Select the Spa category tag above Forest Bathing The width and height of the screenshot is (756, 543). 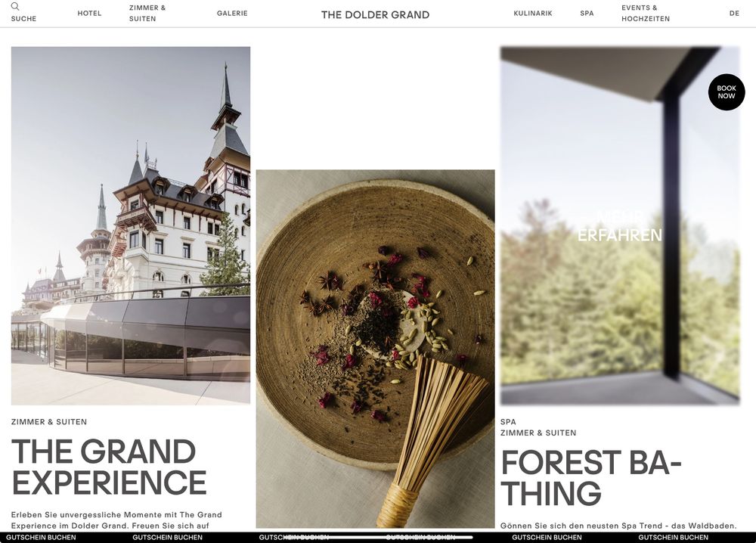coord(508,421)
